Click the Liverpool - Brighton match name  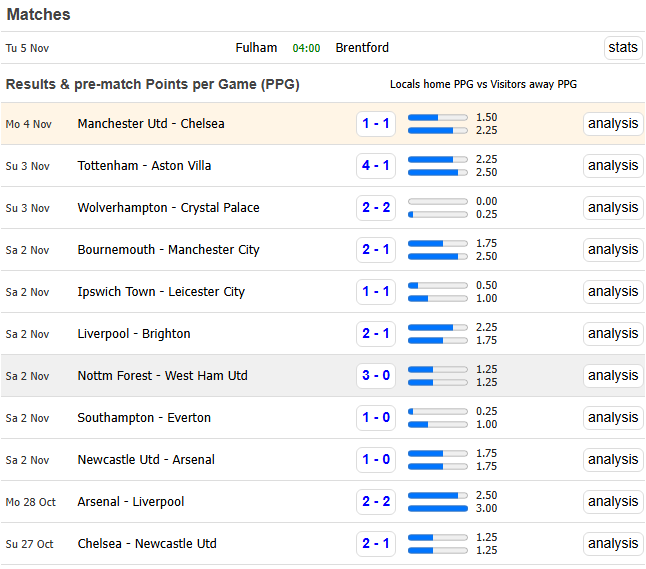click(x=134, y=334)
